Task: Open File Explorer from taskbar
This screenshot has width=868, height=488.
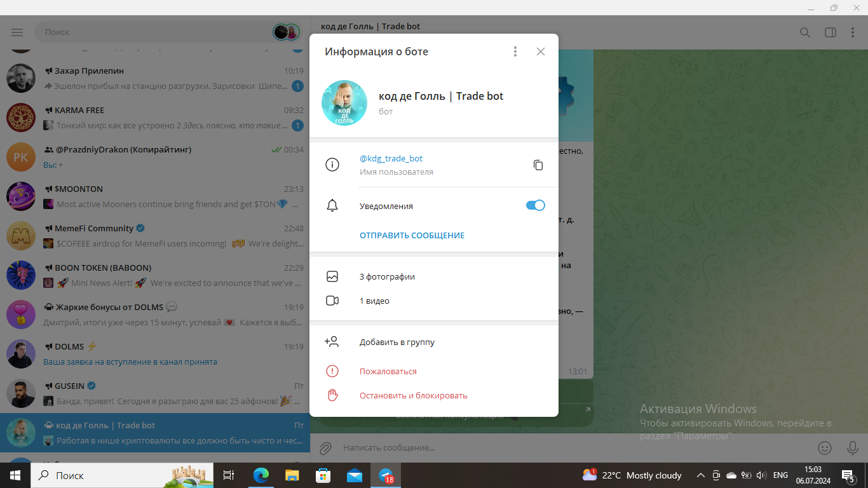Action: coord(292,475)
